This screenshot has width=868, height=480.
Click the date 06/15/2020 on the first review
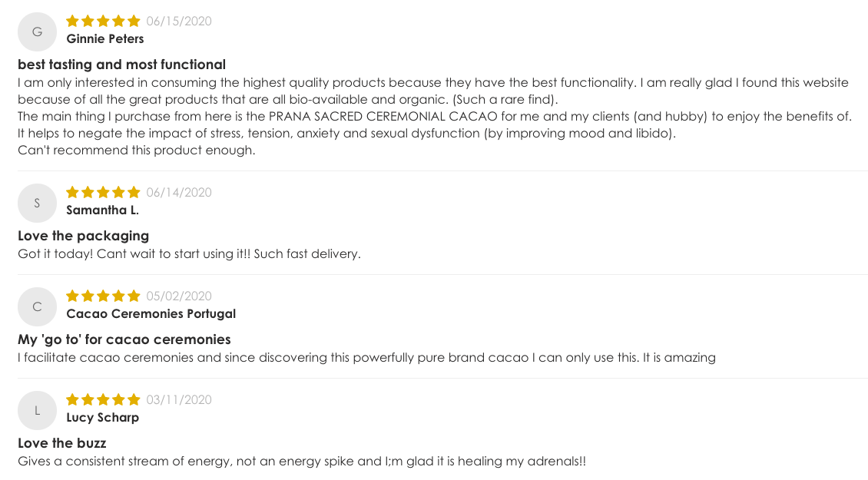tap(179, 21)
